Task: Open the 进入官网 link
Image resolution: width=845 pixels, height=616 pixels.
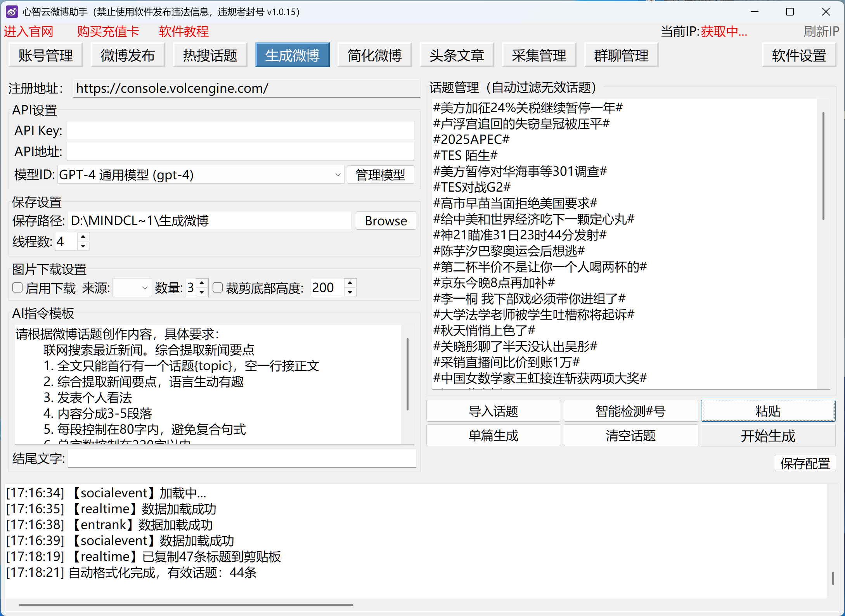Action: pos(28,31)
